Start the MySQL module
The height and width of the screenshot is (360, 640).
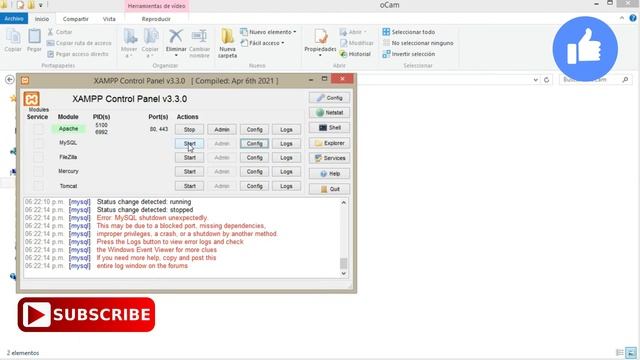[189, 144]
